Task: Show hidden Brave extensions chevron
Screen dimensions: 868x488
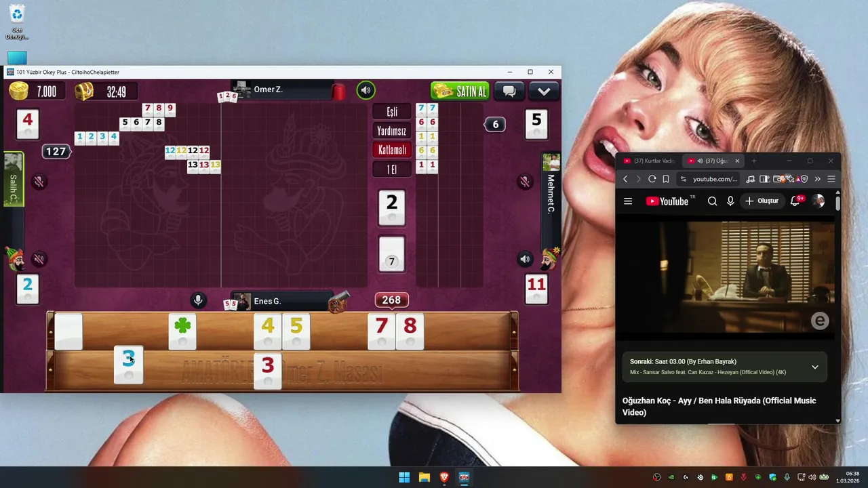Action: (817, 179)
